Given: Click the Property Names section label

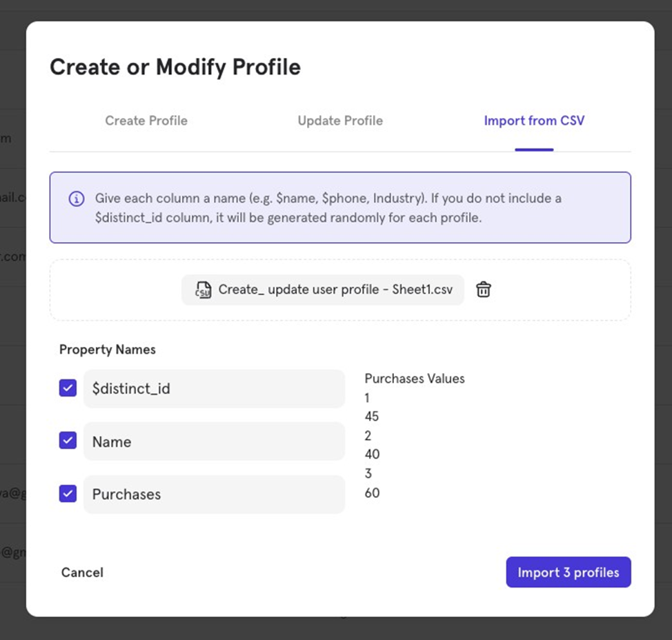Looking at the screenshot, I should coord(108,350).
